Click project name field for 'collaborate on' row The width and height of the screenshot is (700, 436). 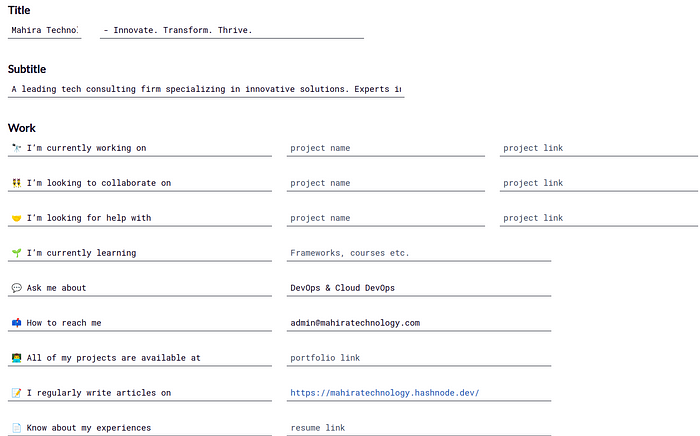coord(386,183)
